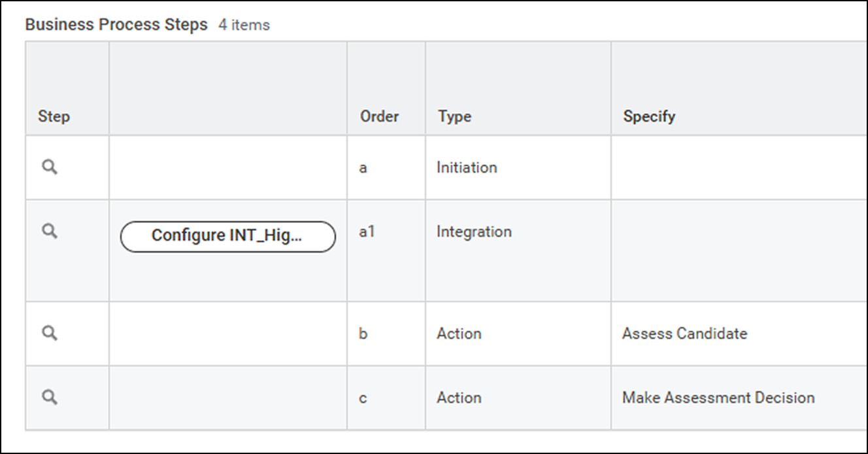This screenshot has width=868, height=454.
Task: Click the Integration type cell
Action: point(474,232)
